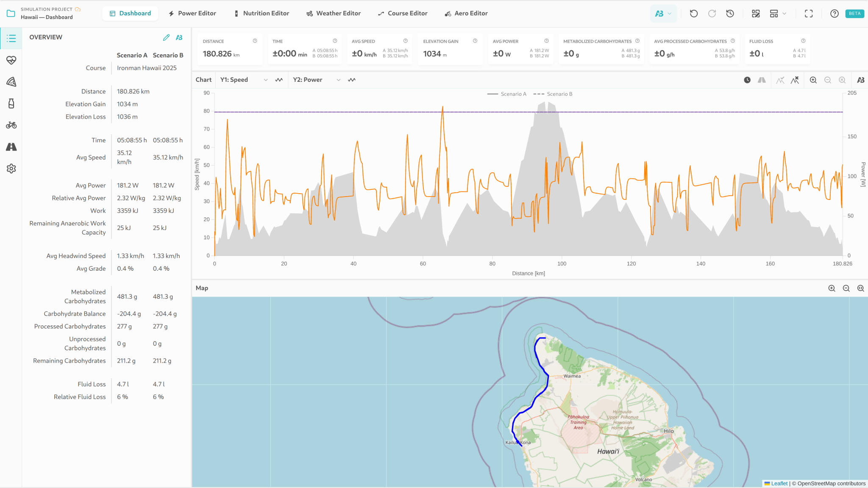The height and width of the screenshot is (488, 868).
Task: Open the Course Editor tab
Action: [x=403, y=14]
